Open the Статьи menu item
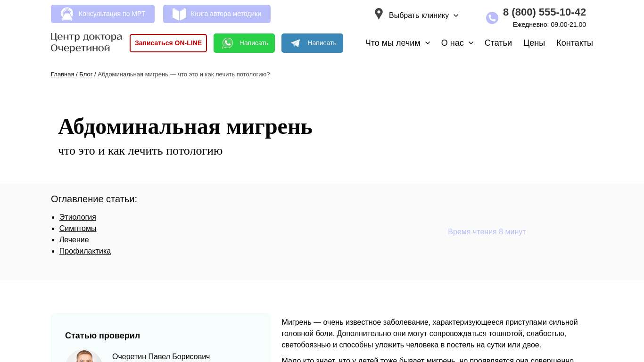 tap(498, 43)
